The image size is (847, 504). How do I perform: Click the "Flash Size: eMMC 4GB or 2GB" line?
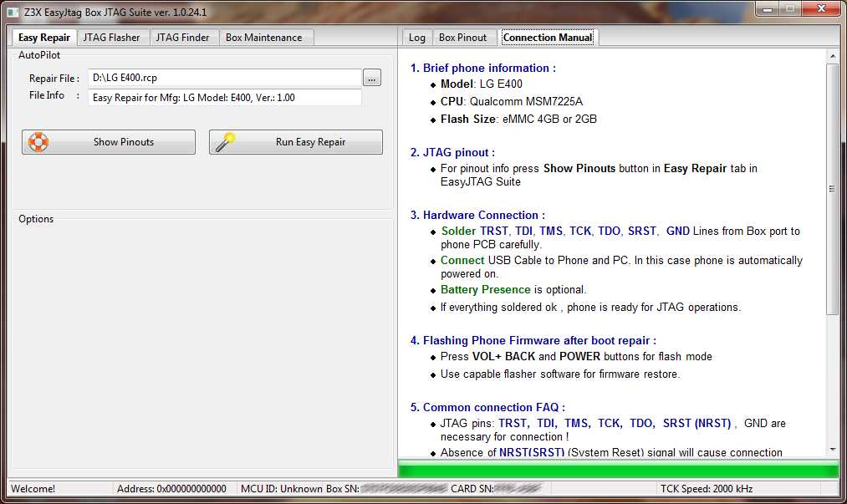pyautogui.click(x=518, y=119)
